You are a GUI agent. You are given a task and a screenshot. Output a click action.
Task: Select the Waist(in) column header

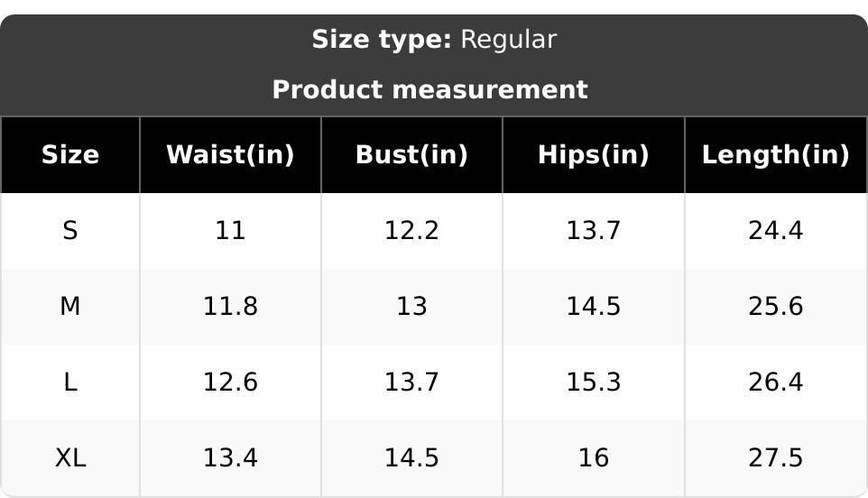pos(230,155)
